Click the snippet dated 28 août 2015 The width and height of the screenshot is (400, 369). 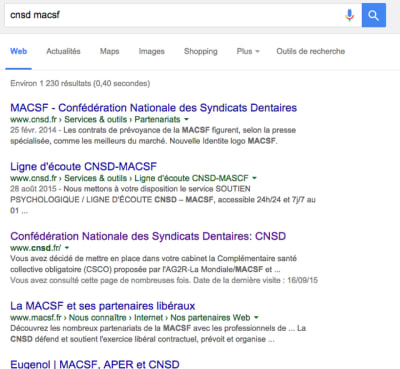click(163, 200)
